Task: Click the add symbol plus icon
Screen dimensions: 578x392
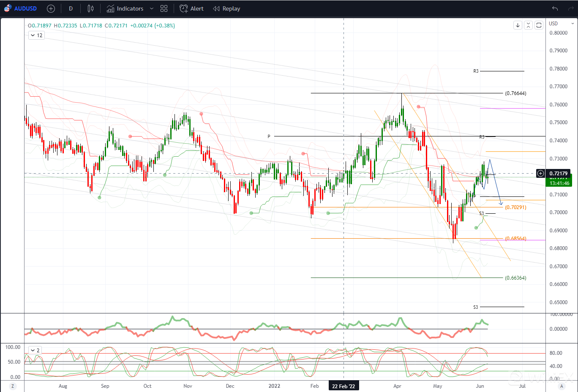Action: coord(51,8)
